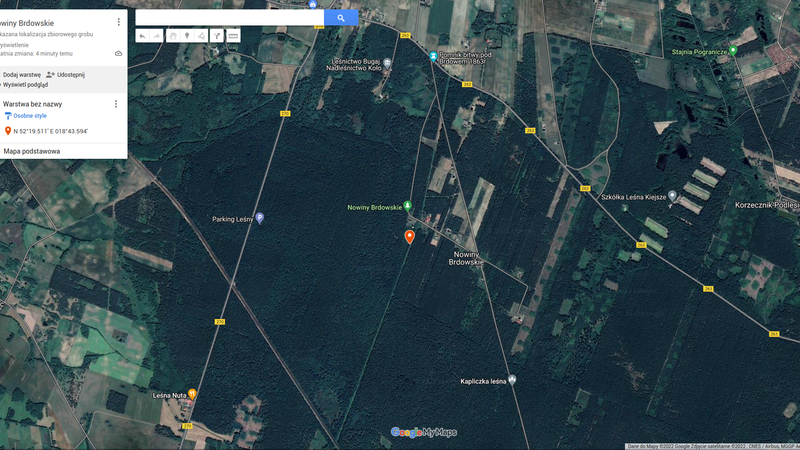Click the redo arrow in toolbar
The height and width of the screenshot is (450, 800).
156,36
